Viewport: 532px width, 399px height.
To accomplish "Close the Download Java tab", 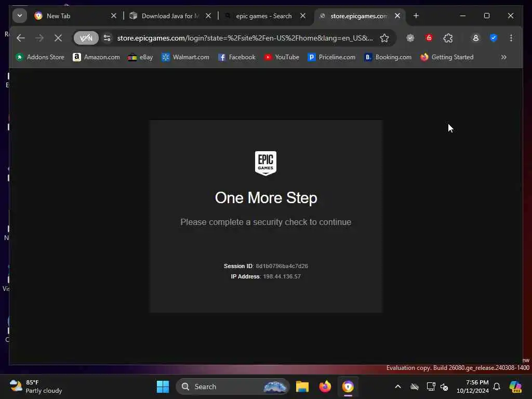I will 208,16.
